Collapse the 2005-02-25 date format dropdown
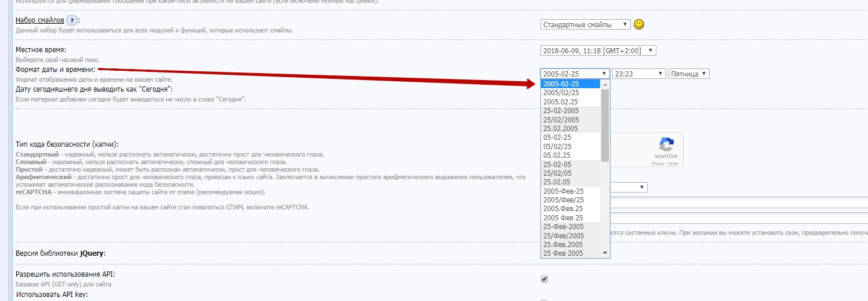Viewport: 868px width, 301px height. coord(575,74)
